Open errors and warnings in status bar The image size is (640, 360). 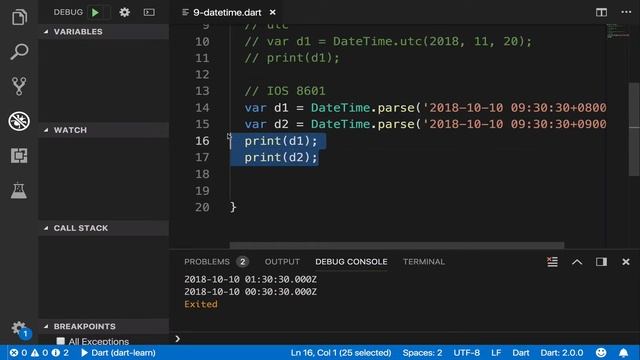point(39,353)
